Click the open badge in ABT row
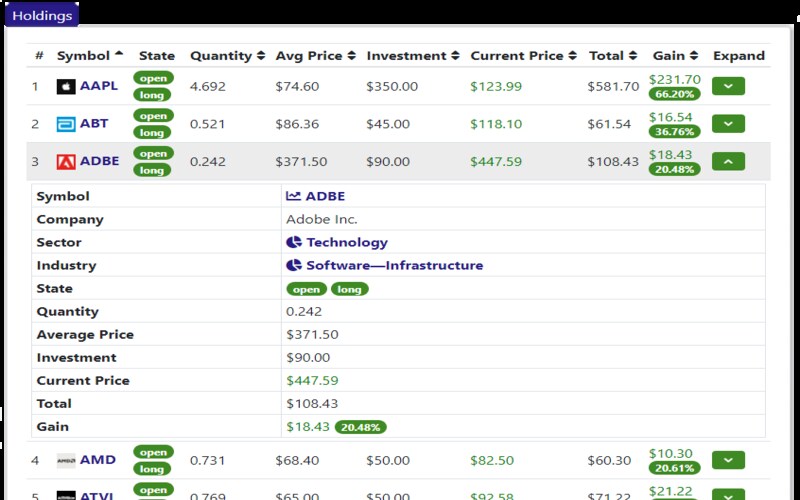Image resolution: width=800 pixels, height=500 pixels. click(154, 116)
